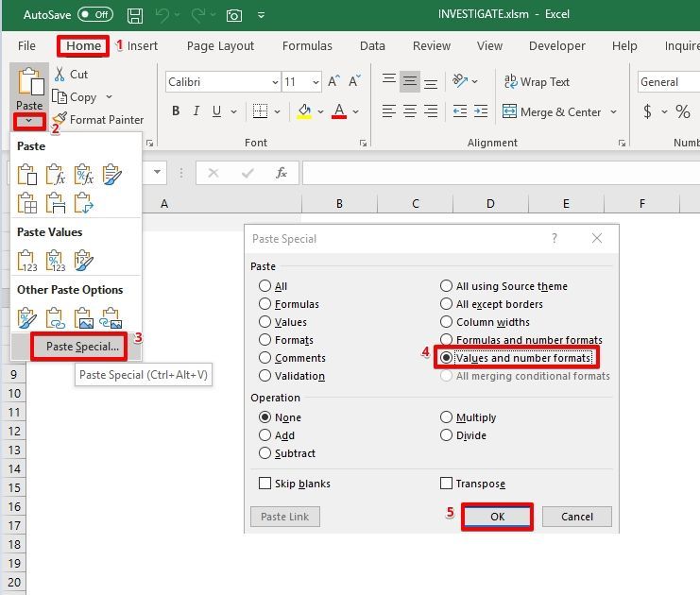The image size is (700, 595).
Task: Open Customize Quick Access Toolbar arrow
Action: 261,15
